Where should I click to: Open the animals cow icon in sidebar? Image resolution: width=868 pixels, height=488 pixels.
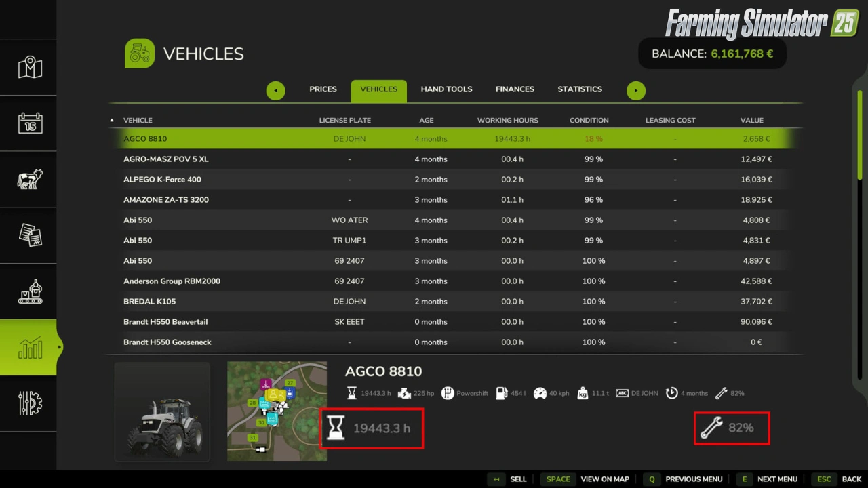click(x=30, y=180)
